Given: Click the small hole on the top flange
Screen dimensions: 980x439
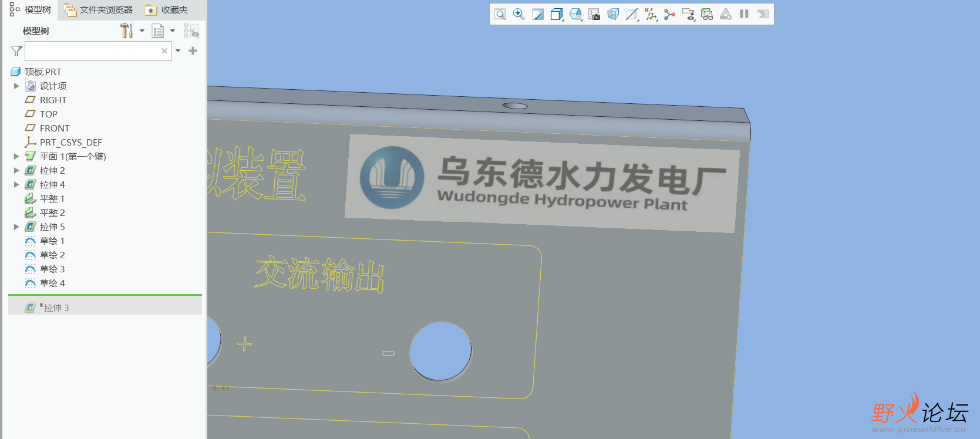Looking at the screenshot, I should coord(515,106).
